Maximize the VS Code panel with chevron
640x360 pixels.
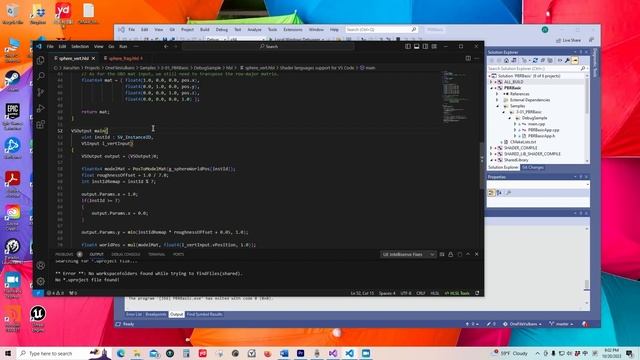pos(468,254)
